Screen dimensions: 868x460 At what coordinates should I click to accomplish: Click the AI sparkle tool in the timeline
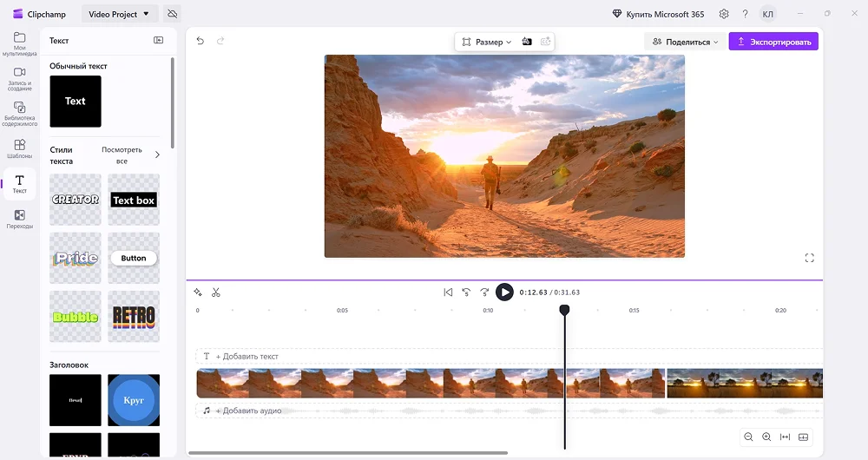198,292
